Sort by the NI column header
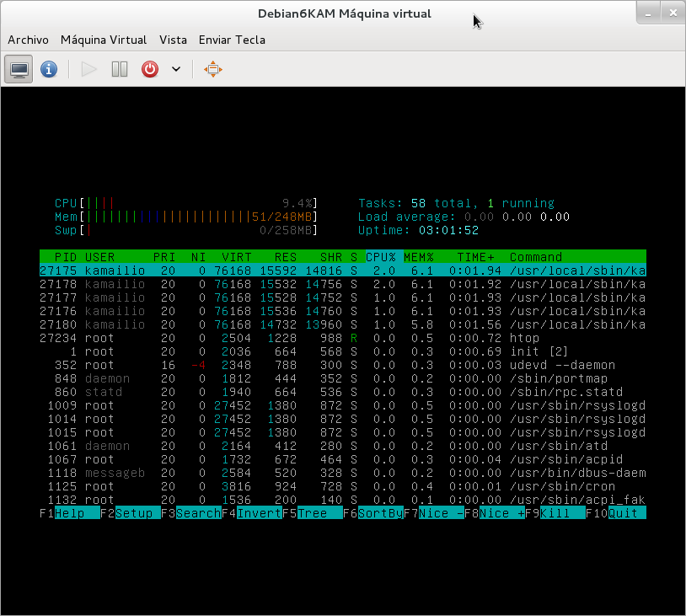This screenshot has width=686, height=616. pyautogui.click(x=199, y=257)
